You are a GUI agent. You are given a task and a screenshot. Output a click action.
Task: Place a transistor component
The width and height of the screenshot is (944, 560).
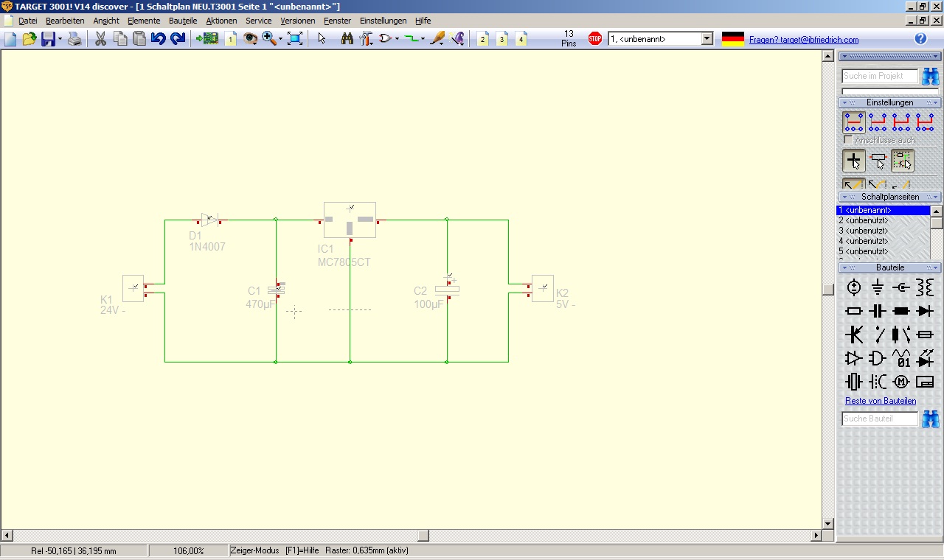[x=854, y=335]
